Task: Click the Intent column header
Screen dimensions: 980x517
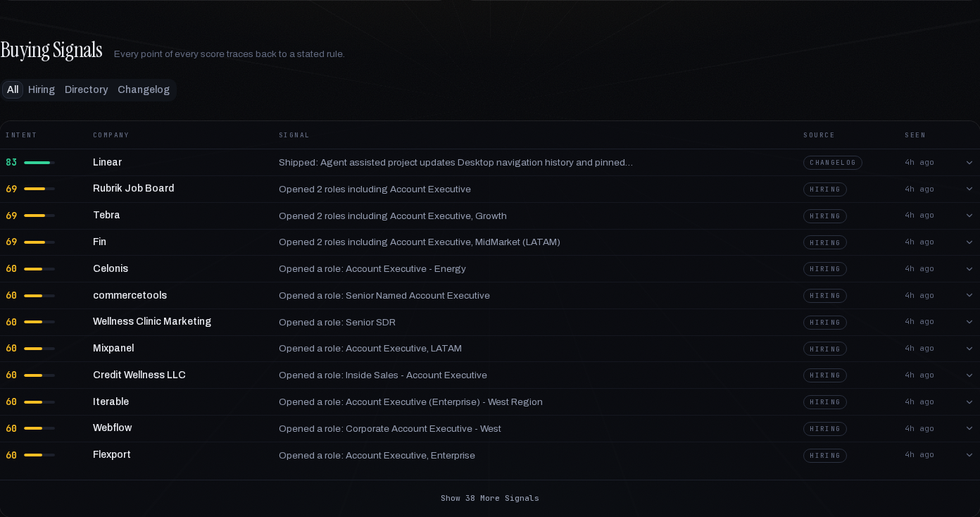Action: click(x=21, y=135)
